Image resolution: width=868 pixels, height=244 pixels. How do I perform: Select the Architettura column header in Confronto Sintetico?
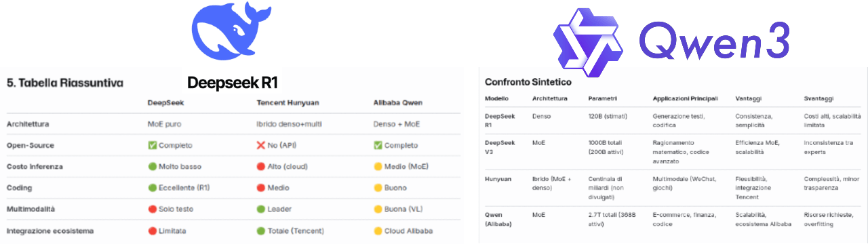click(549, 98)
